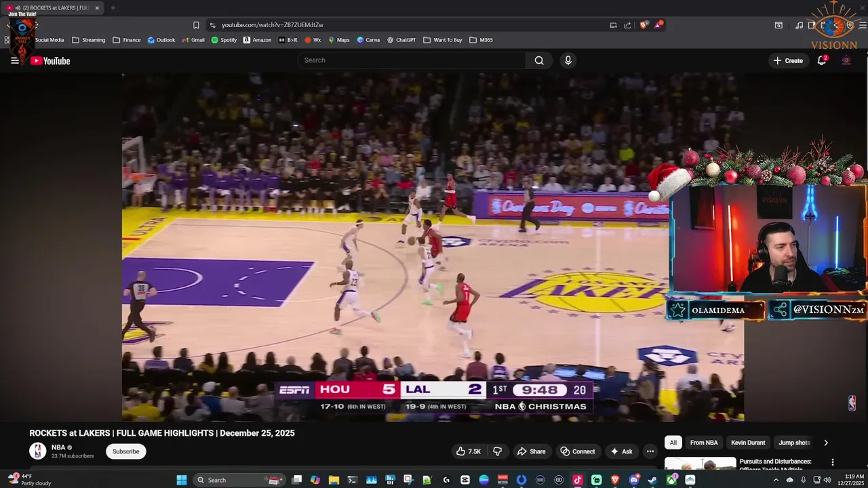Select the Jump shots chip
The width and height of the screenshot is (868, 488).
tap(794, 443)
